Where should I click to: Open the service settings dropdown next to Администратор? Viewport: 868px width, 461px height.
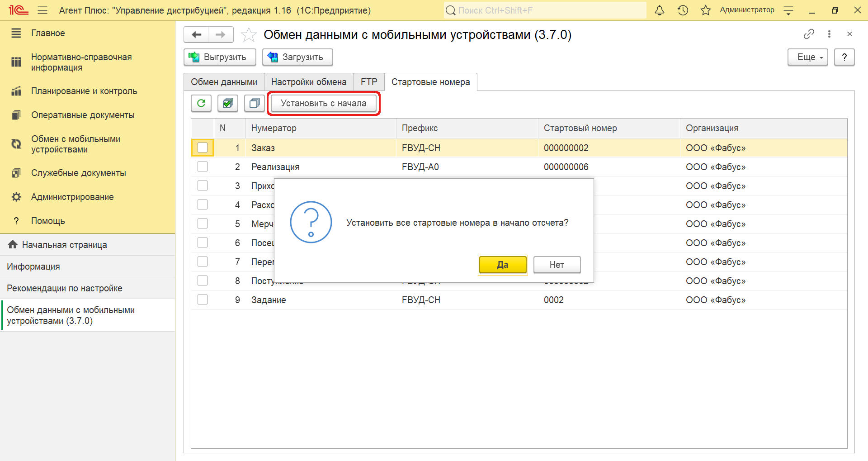click(x=788, y=10)
